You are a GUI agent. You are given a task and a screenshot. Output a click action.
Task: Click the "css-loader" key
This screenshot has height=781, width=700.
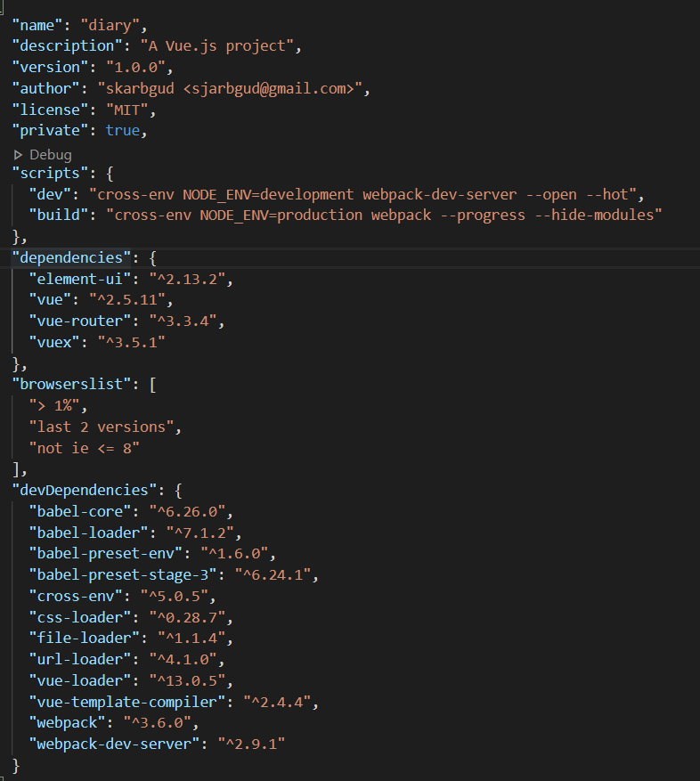pyautogui.click(x=80, y=618)
